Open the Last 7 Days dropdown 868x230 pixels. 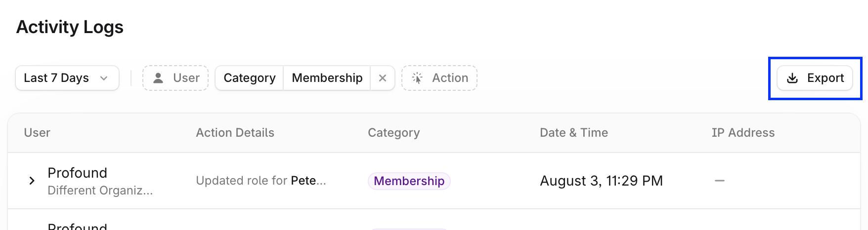67,78
